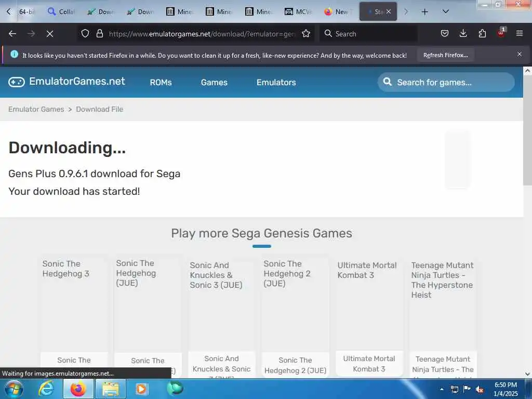Click the scrollbar down arrow
The image size is (532, 399).
527,374
